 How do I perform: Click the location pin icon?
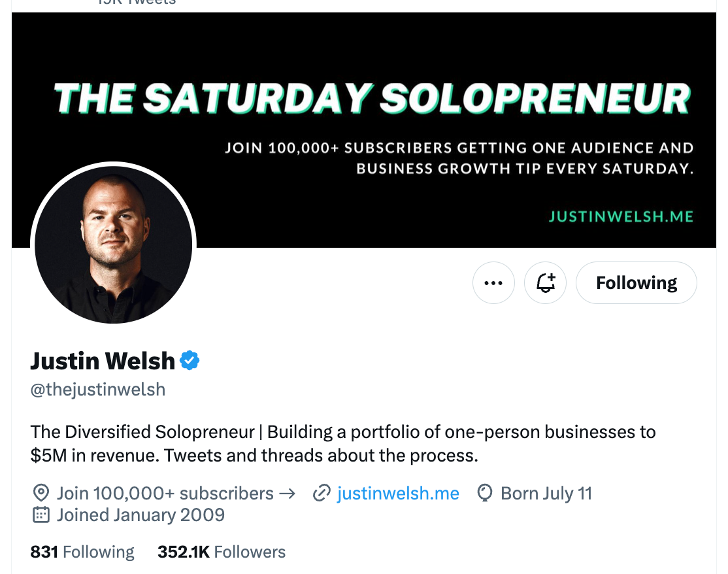coord(41,493)
